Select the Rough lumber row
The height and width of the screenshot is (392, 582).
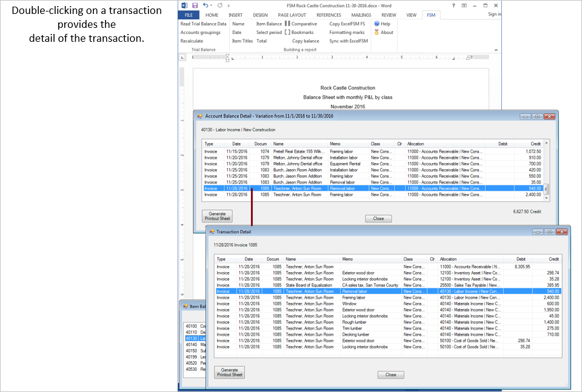tap(388, 322)
